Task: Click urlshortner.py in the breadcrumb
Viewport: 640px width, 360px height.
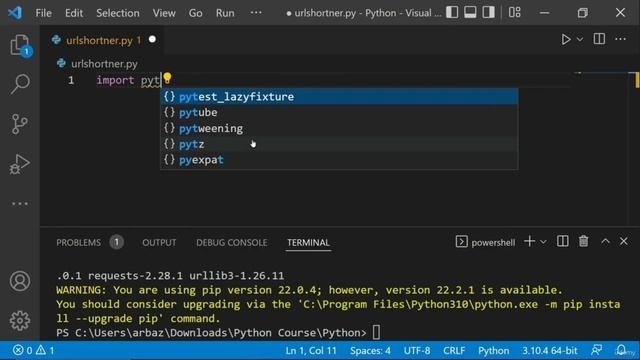Action: [104, 64]
